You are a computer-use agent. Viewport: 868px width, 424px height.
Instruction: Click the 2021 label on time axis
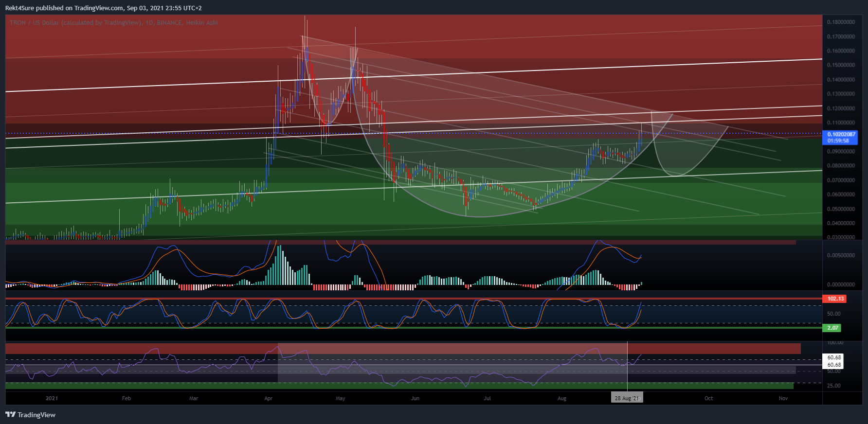(x=52, y=398)
